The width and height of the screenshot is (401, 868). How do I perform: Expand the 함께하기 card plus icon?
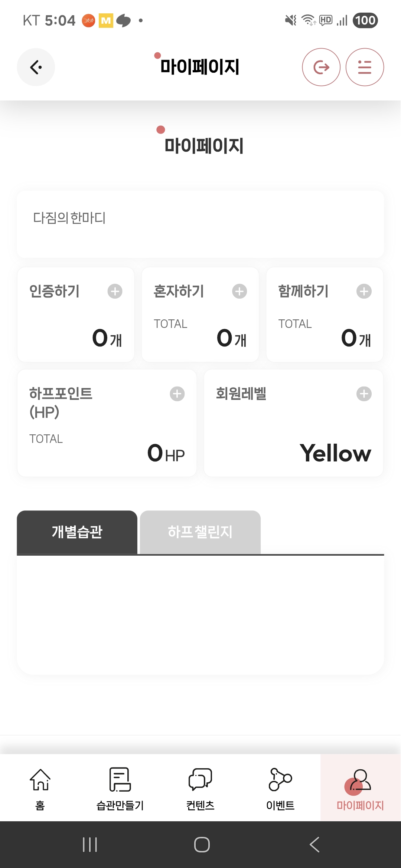364,291
